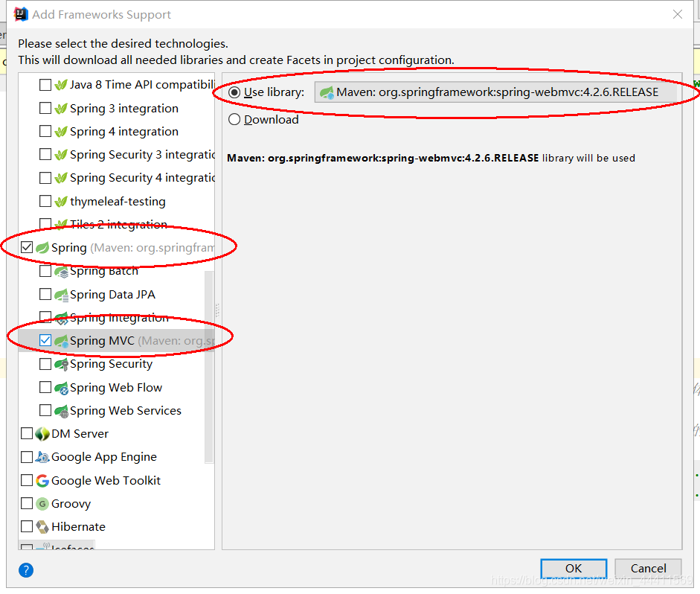Open the Maven spring-webmvc library dropdown
This screenshot has width=700, height=594.
click(495, 92)
